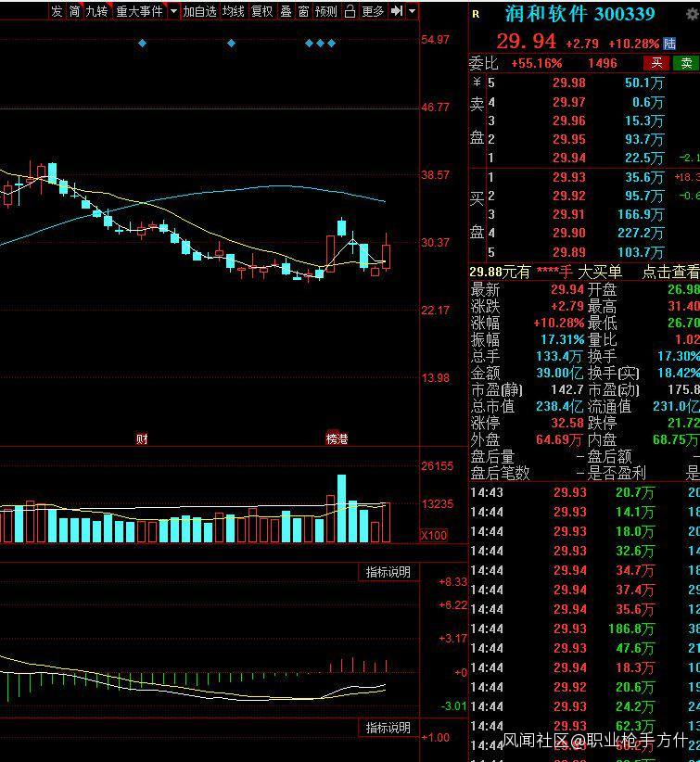Screen dimensions: 700x762
Task: Click the current price 29.94 header value
Action: coord(526,42)
